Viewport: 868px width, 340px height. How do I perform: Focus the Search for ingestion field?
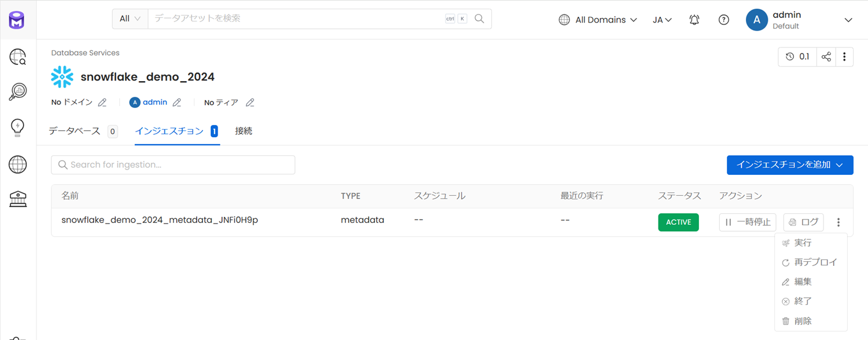coord(173,165)
